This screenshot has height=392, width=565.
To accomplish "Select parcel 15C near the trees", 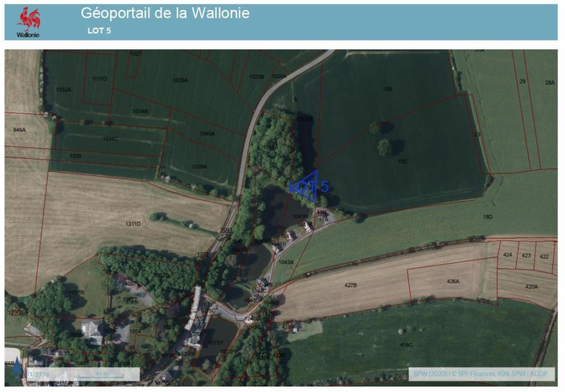I will click(403, 161).
